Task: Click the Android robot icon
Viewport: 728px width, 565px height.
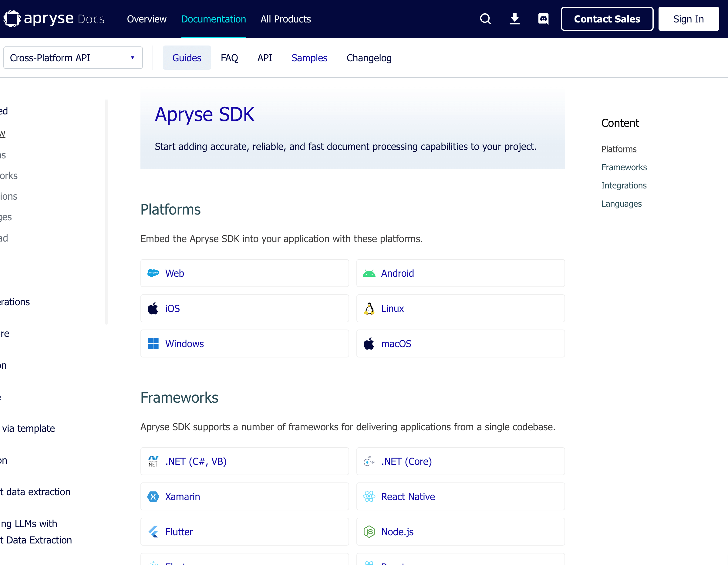Action: (369, 273)
